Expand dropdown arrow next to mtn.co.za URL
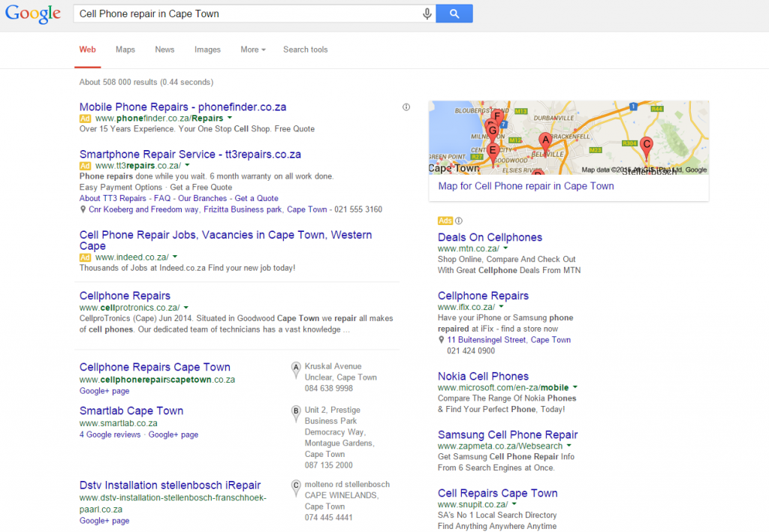The image size is (769, 532). coord(505,248)
